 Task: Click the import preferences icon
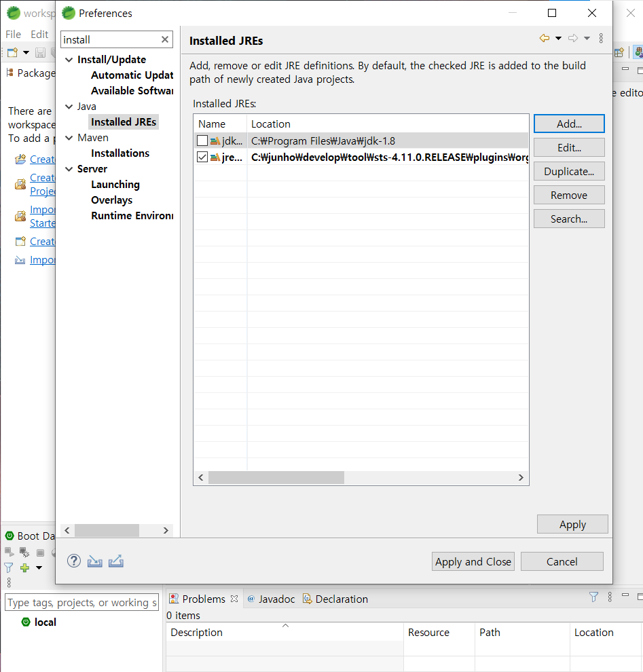(x=95, y=561)
